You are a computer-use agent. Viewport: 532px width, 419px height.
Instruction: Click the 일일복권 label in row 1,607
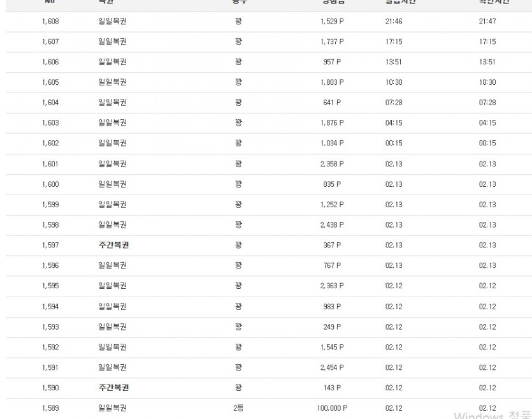[x=112, y=41]
